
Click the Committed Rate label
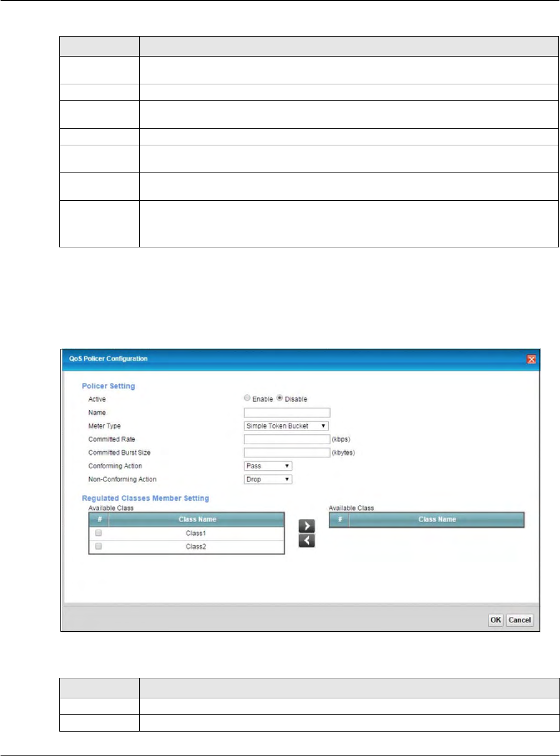click(x=111, y=439)
